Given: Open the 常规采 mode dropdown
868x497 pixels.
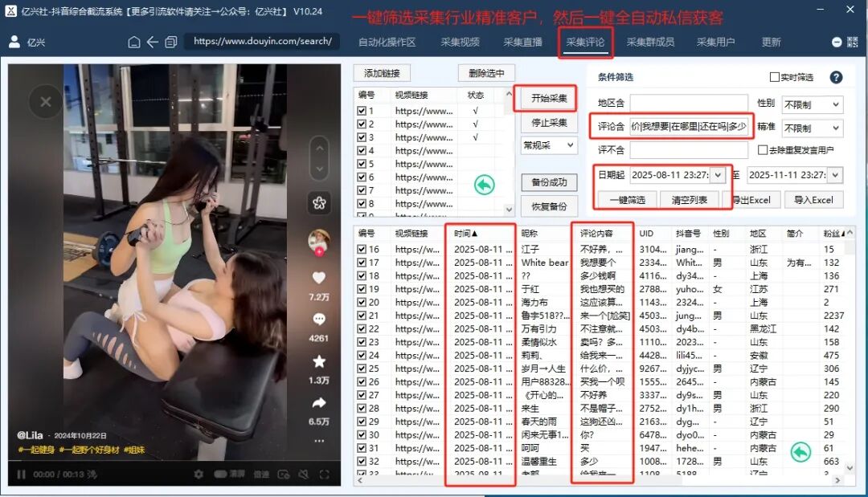Looking at the screenshot, I should (549, 145).
